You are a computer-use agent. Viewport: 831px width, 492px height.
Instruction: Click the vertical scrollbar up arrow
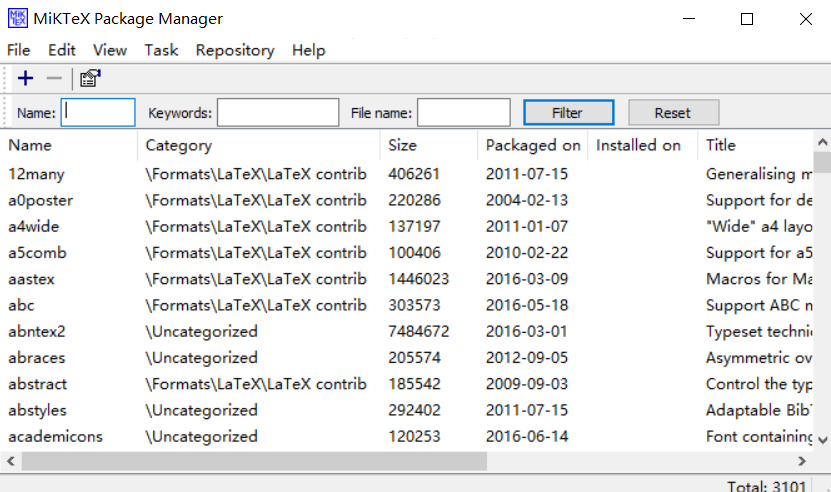point(822,142)
